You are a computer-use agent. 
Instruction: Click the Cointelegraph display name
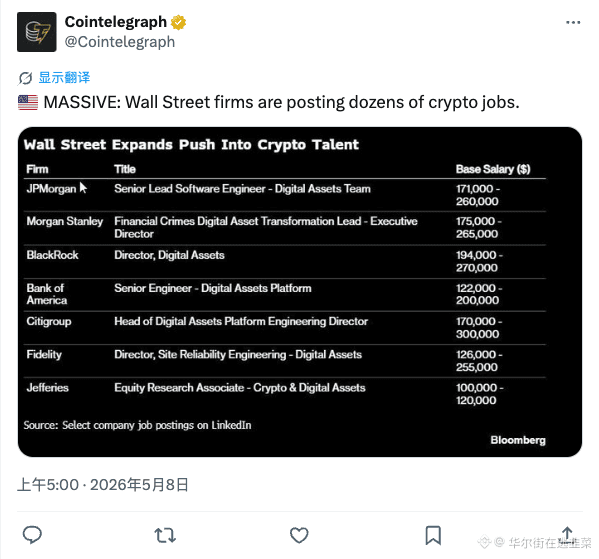(116, 22)
